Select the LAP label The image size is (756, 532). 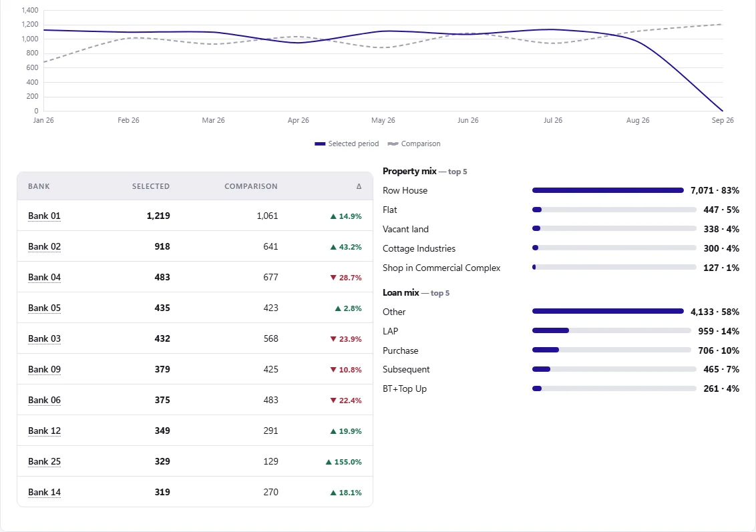click(x=391, y=331)
